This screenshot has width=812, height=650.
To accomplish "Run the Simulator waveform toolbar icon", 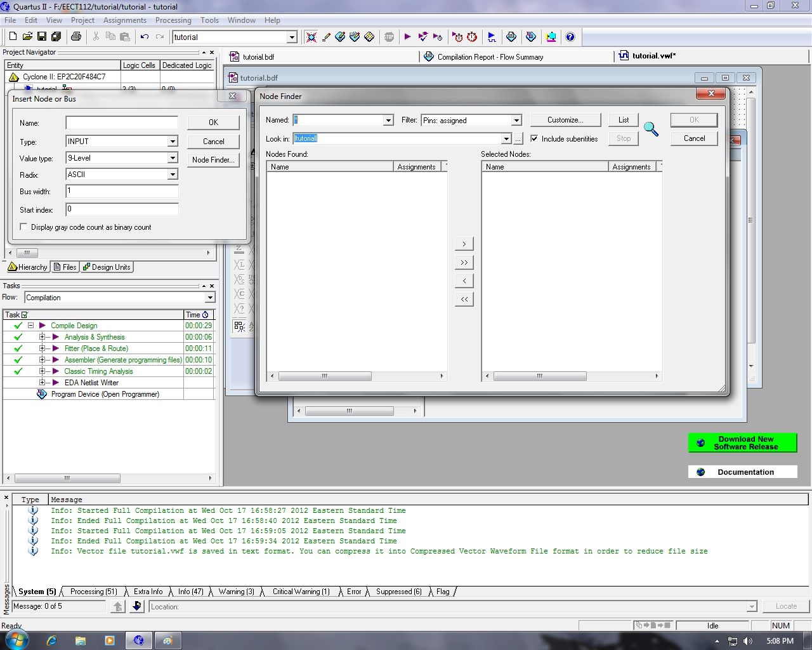I will pyautogui.click(x=492, y=37).
